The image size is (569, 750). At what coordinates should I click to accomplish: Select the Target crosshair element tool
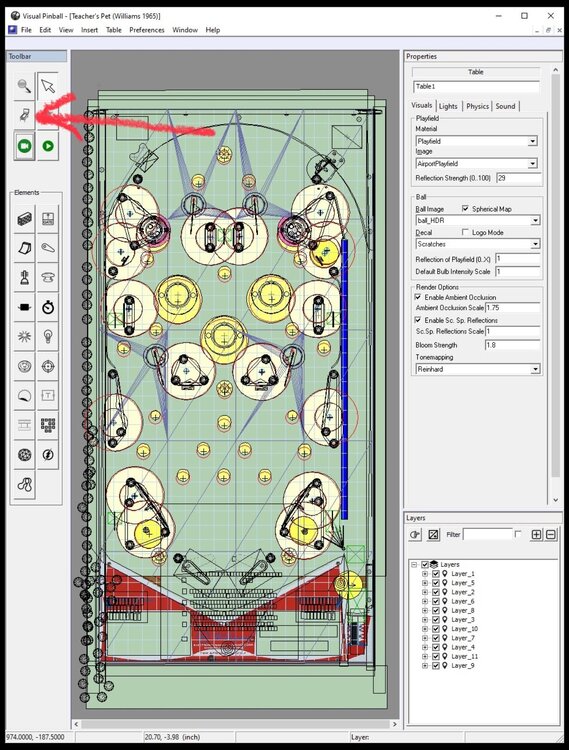click(48, 366)
